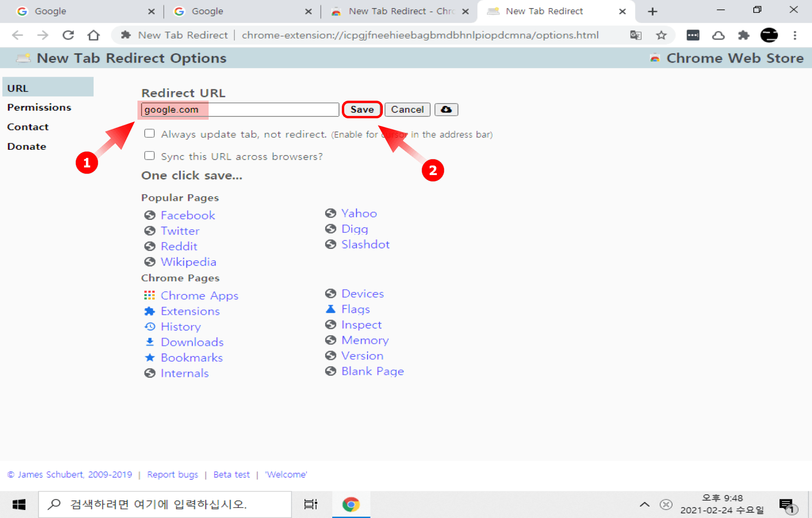Open Donate in the options sidebar
Viewport: 812px width, 518px height.
coord(27,146)
